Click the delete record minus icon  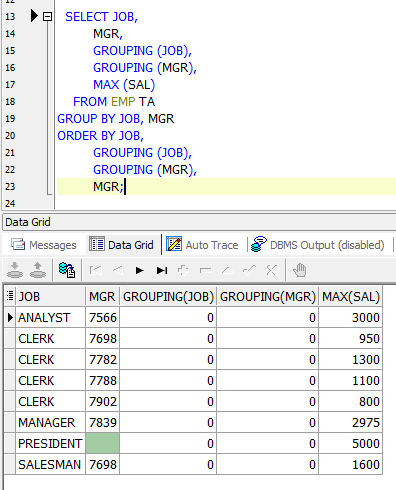[205, 270]
